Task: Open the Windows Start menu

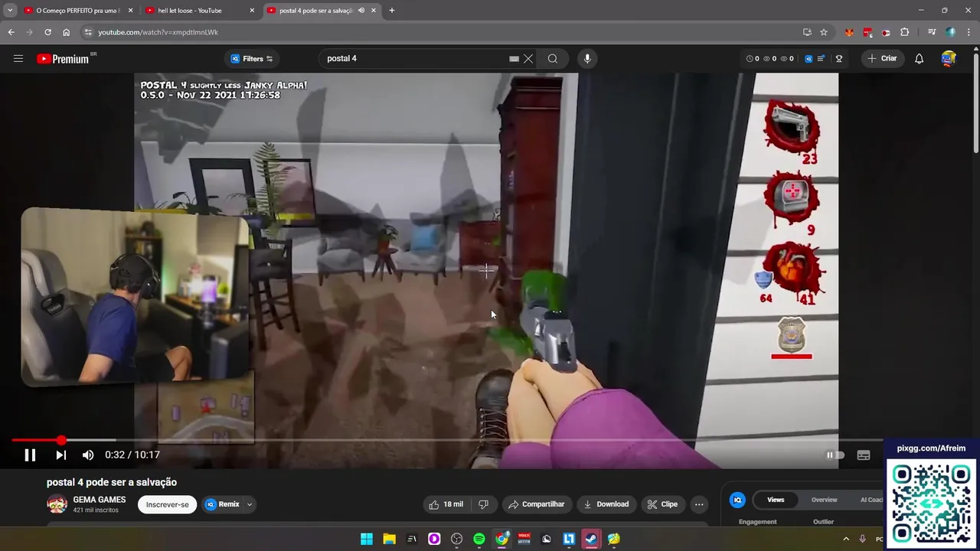Action: [x=367, y=539]
